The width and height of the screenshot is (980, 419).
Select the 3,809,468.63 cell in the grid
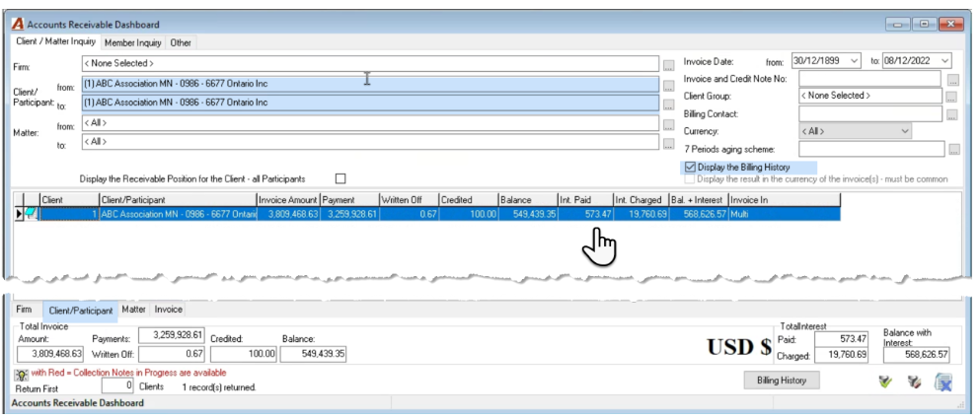tap(288, 214)
